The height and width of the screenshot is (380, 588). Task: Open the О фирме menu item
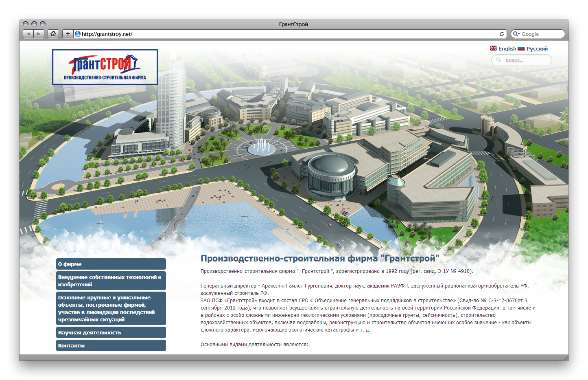point(111,264)
